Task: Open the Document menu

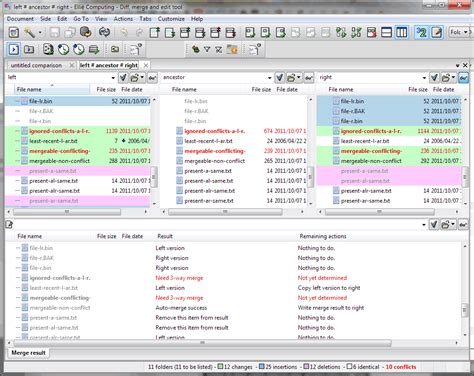Action: 20,19
